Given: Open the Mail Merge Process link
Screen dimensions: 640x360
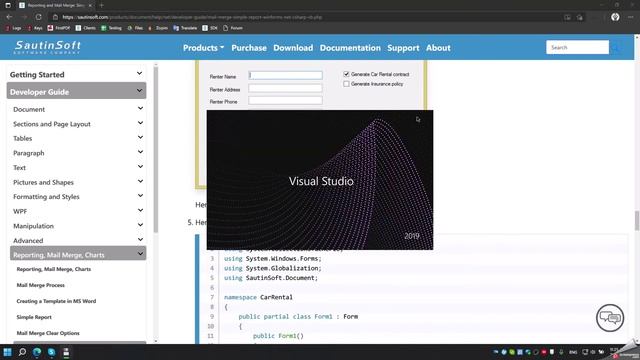Looking at the screenshot, I should tap(40, 285).
